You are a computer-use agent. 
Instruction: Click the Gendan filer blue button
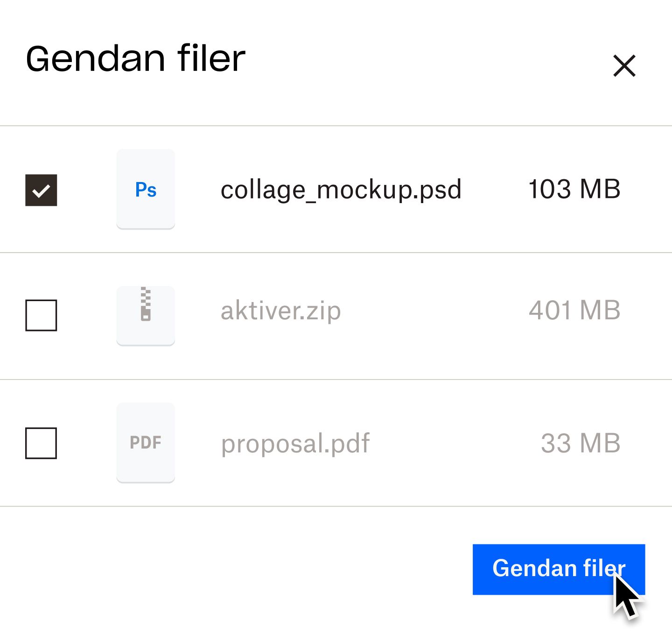pos(558,569)
